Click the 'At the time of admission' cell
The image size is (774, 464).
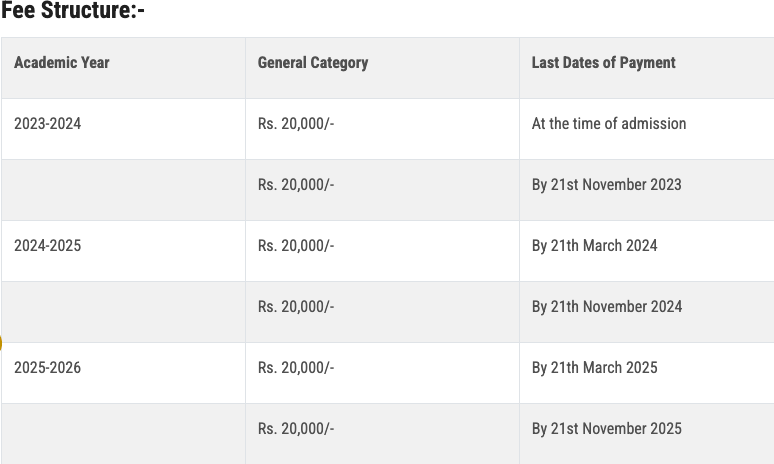coord(609,124)
